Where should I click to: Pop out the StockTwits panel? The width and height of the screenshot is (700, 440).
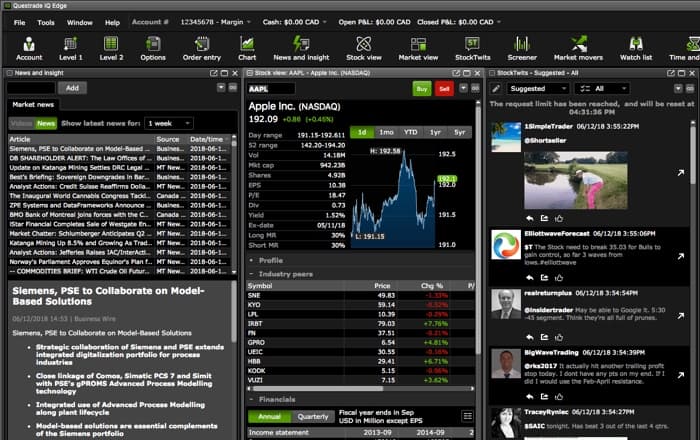coord(671,73)
